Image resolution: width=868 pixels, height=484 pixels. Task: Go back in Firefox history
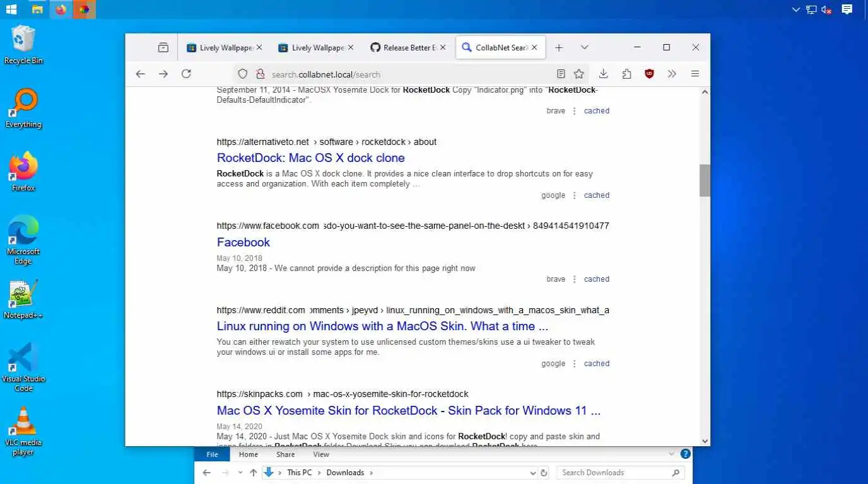pos(140,74)
